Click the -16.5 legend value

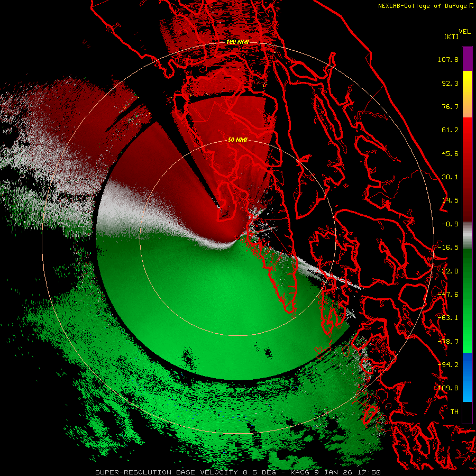coord(448,248)
